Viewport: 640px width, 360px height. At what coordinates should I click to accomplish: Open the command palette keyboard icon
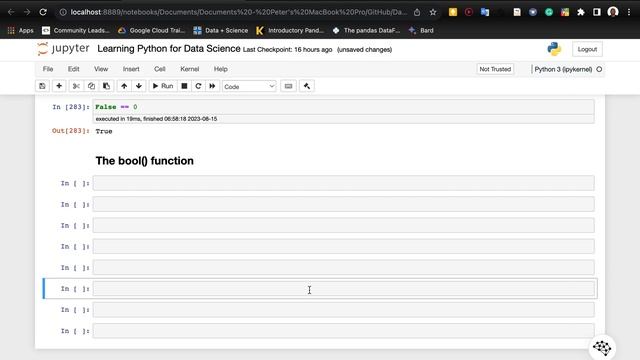(288, 86)
